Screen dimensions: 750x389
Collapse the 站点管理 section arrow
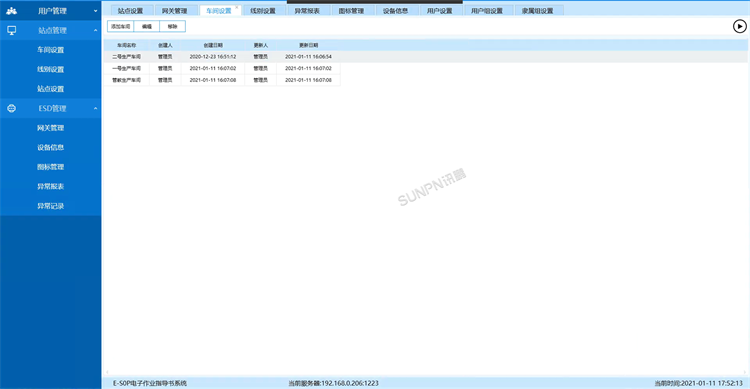pos(95,30)
